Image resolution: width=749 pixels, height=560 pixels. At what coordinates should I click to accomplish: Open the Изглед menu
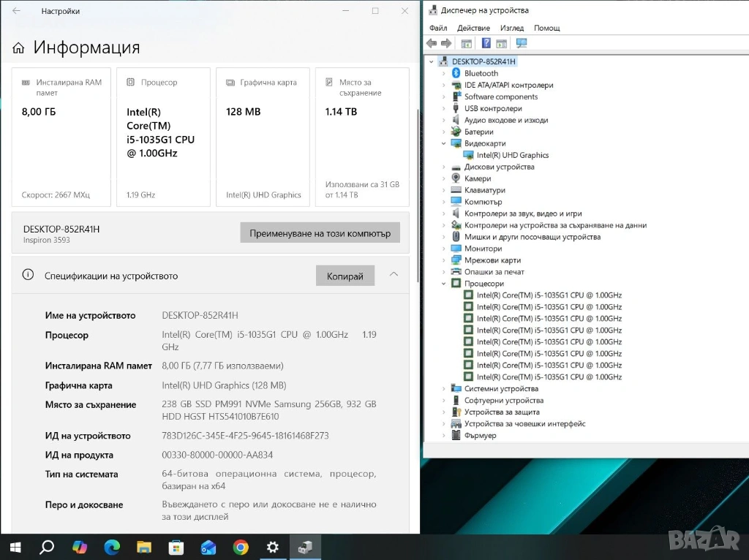point(511,28)
